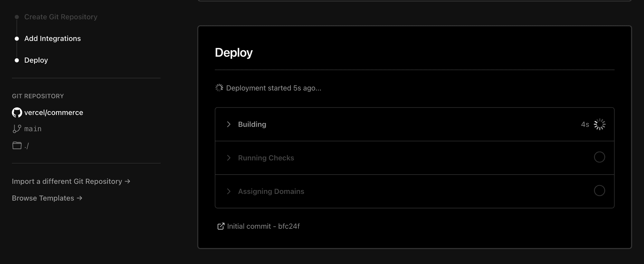
Task: Click the Assigning Domains pending circle
Action: (599, 191)
